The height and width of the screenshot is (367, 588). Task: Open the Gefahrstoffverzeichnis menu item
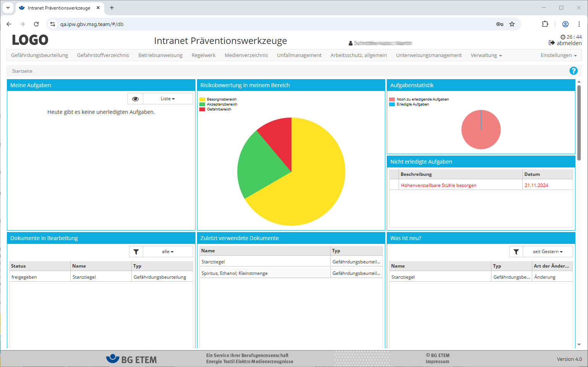coord(103,55)
